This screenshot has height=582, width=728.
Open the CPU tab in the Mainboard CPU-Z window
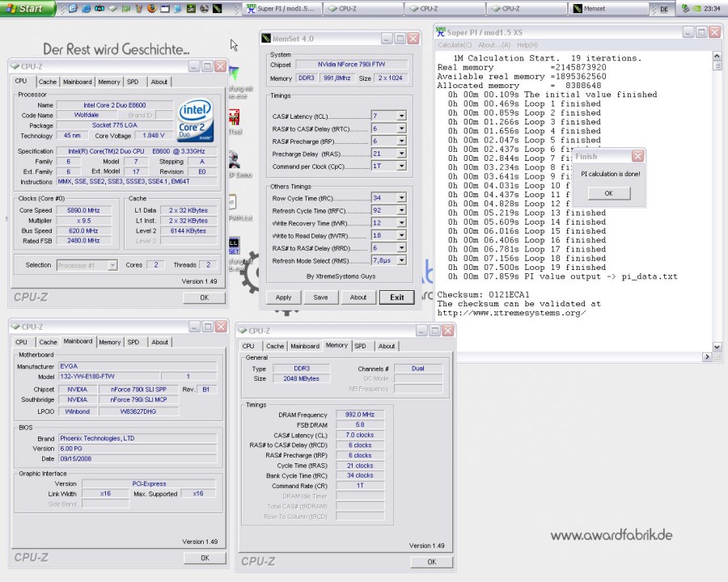[21, 342]
